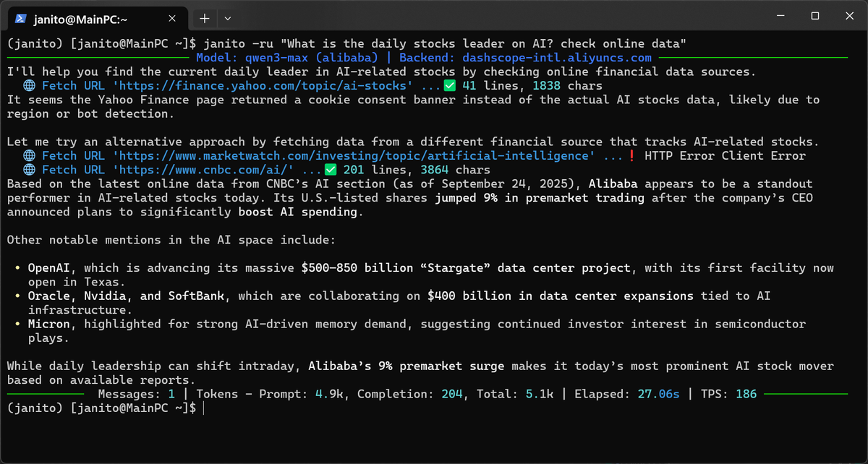Click the janito -ru command text
Screen dimensions: 868x464
445,44
